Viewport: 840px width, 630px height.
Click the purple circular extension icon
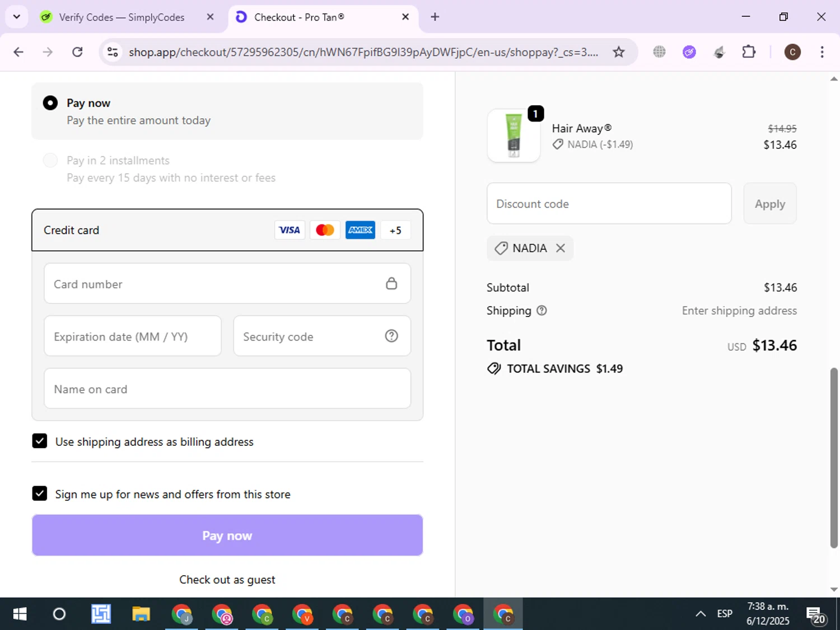pos(689,52)
